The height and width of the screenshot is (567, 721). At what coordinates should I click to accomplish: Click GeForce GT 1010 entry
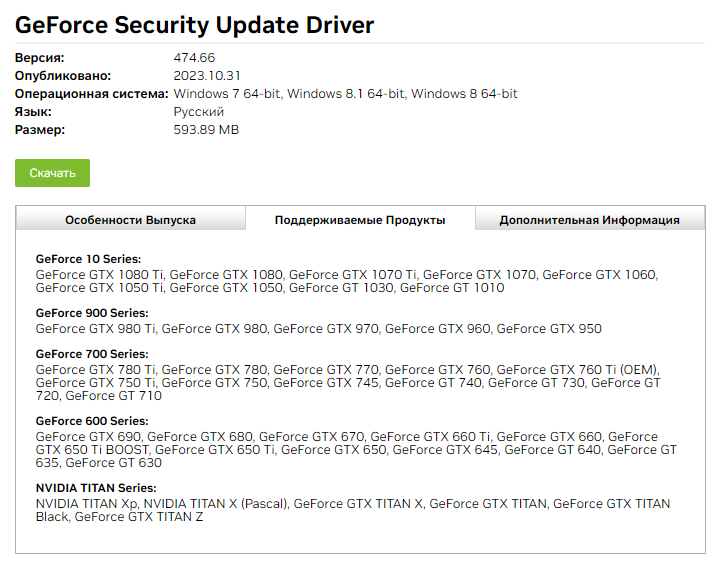point(452,288)
